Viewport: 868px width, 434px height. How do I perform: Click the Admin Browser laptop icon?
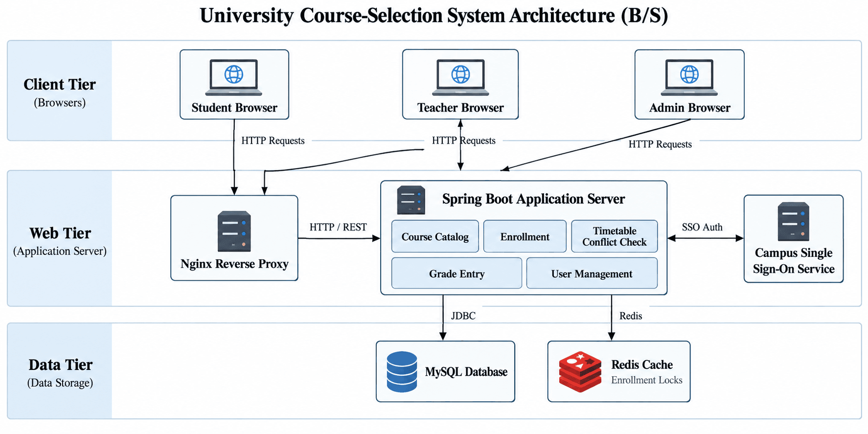tap(689, 77)
